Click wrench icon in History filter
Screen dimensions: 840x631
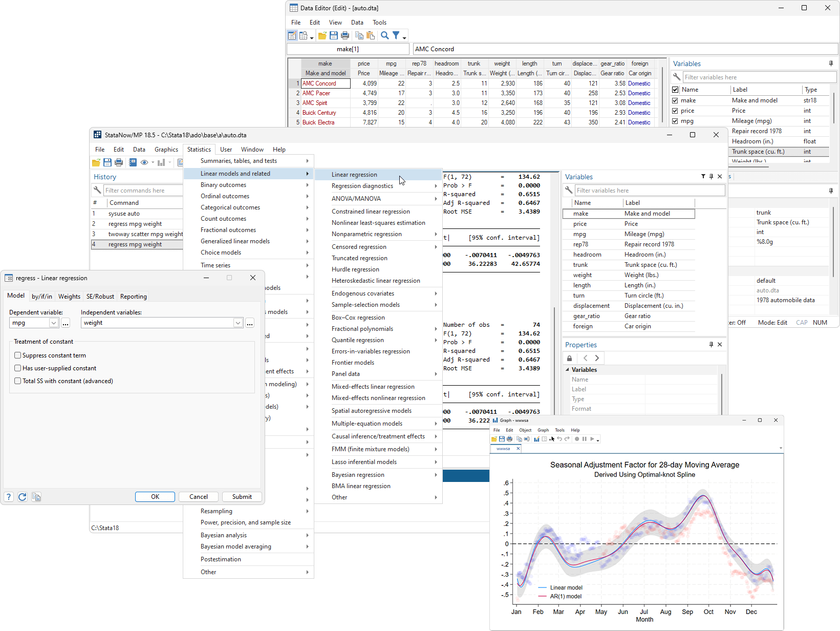pos(97,190)
